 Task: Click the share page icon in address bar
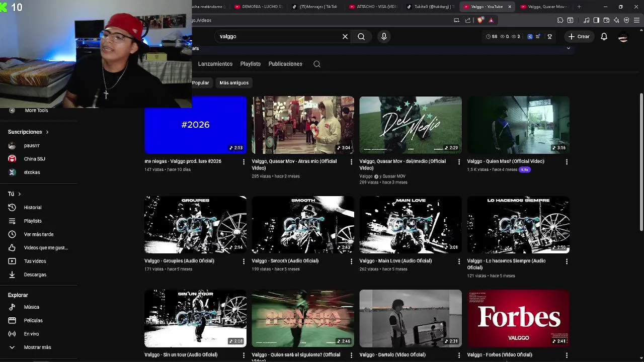click(468, 20)
